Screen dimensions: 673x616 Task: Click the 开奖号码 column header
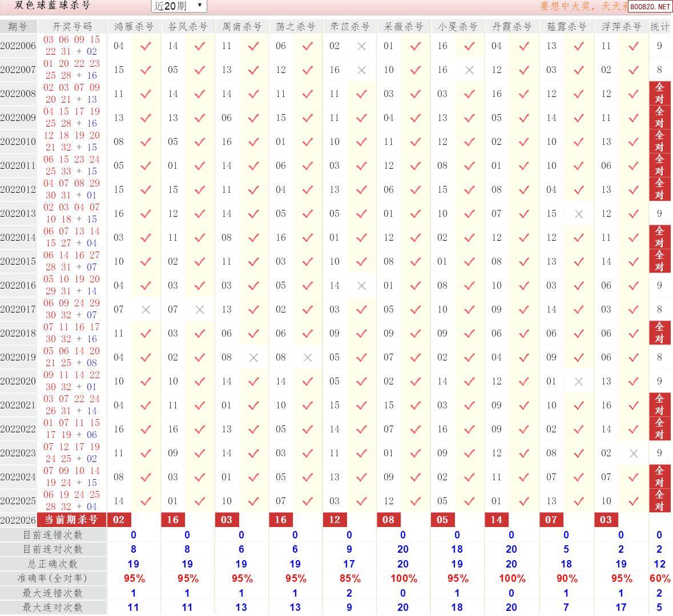click(72, 27)
